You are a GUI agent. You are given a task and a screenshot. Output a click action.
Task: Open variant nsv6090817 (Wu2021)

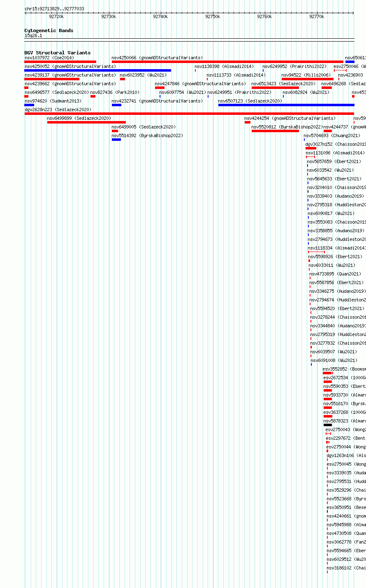[331, 213]
